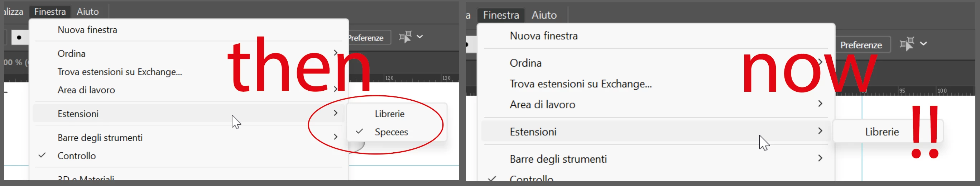Choose Nuova finestra in left menu
Image resolution: width=980 pixels, height=186 pixels.
tap(189, 30)
